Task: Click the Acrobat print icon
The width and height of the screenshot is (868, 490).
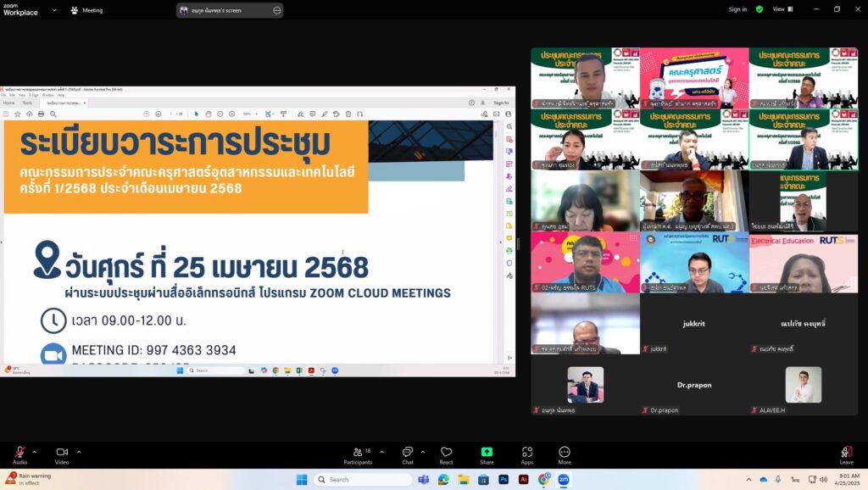Action: [41, 114]
